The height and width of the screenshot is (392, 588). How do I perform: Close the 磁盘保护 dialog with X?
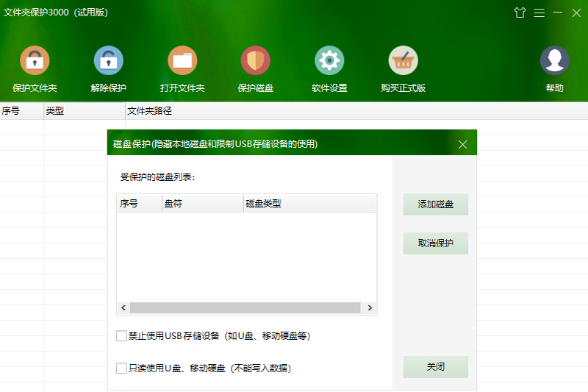pos(462,144)
